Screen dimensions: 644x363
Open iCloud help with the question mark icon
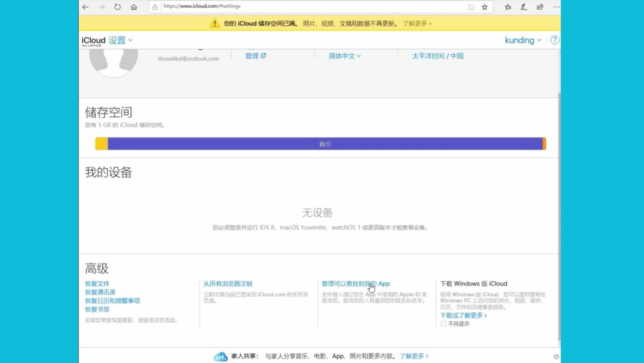coord(555,40)
